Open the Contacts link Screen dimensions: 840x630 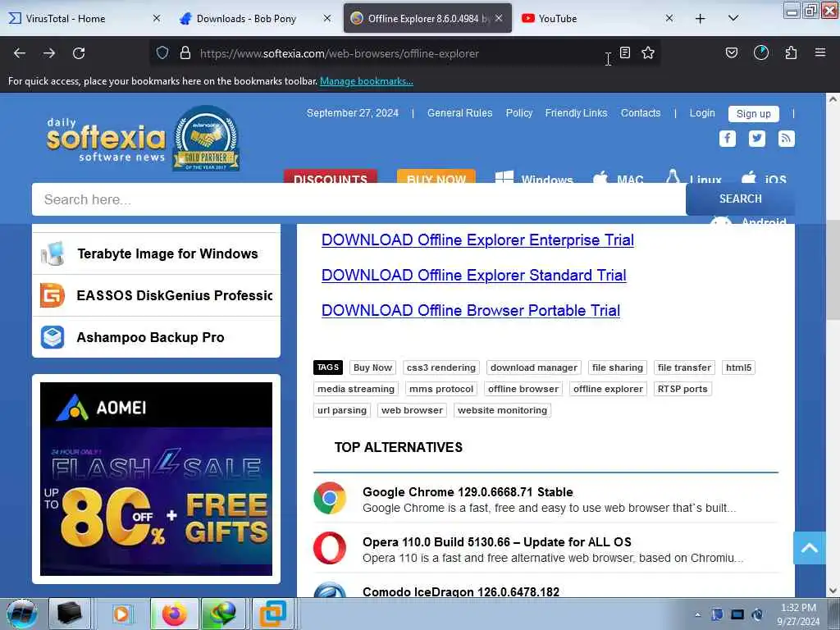(641, 113)
